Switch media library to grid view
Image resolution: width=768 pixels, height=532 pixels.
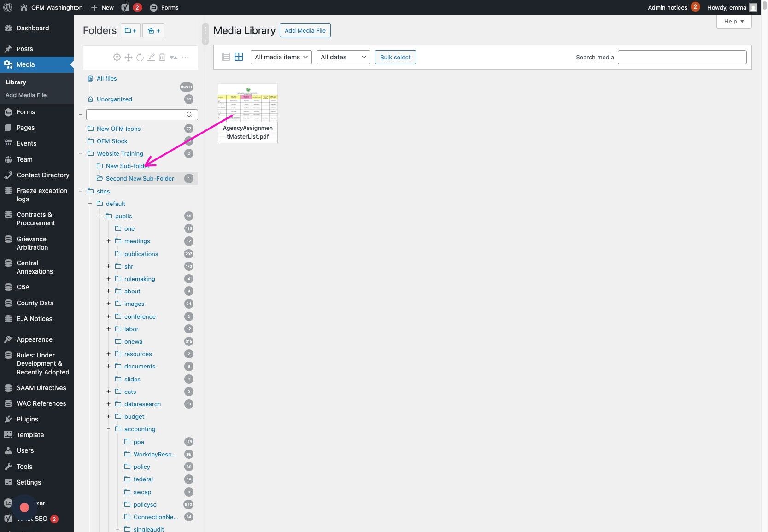point(239,57)
